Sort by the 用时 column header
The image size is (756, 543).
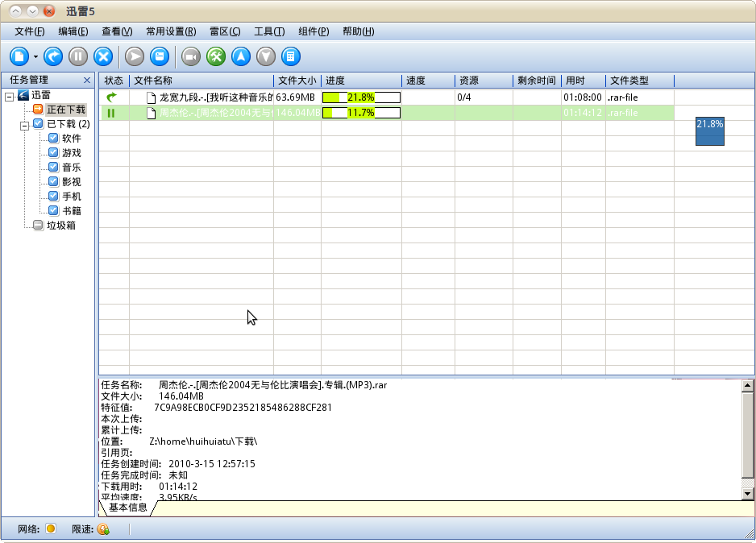584,81
